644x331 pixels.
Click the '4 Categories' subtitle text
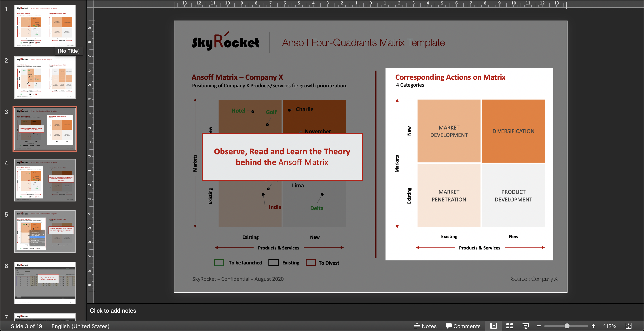coord(410,85)
